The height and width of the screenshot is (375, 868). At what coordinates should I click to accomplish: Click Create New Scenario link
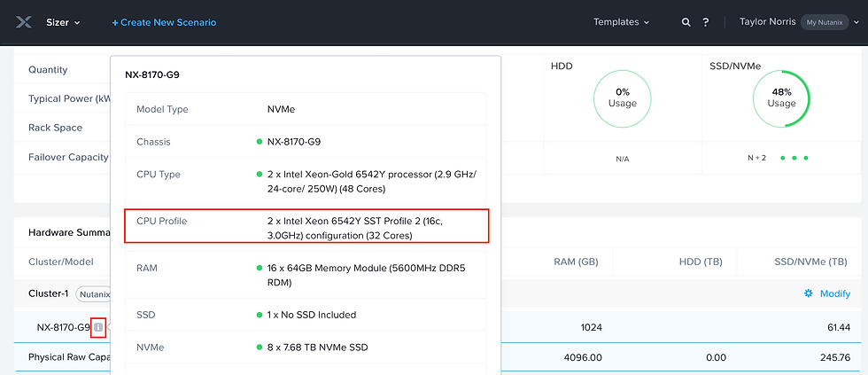click(164, 22)
